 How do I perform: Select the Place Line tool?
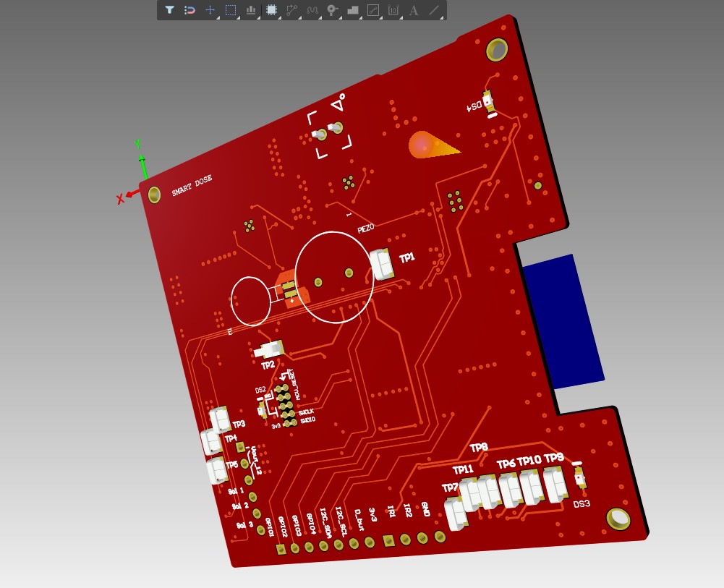434,9
